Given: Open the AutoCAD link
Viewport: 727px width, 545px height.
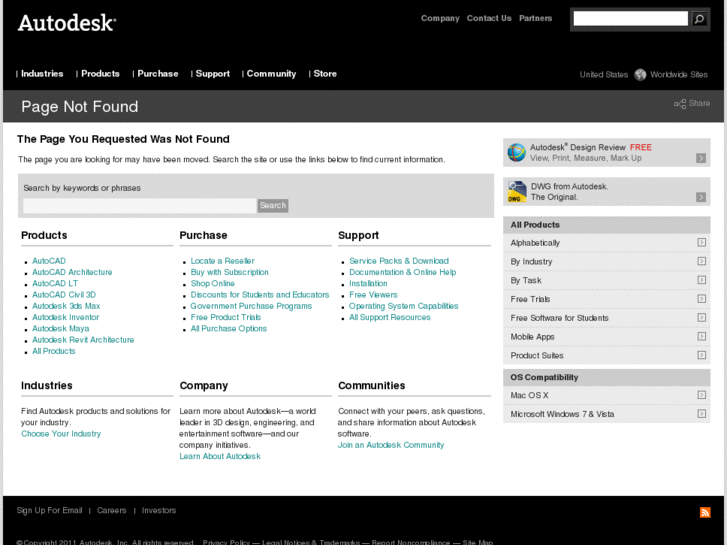Looking at the screenshot, I should point(49,261).
